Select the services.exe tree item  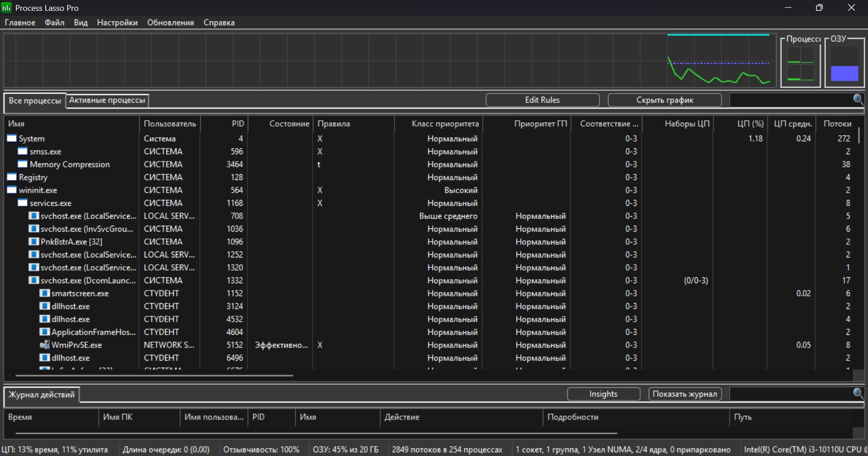tap(50, 203)
